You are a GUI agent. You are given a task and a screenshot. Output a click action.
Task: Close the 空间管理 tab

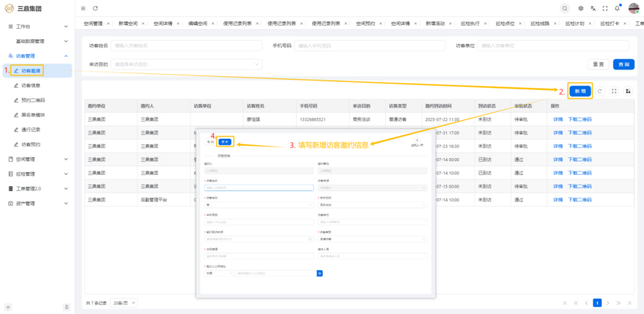click(108, 23)
